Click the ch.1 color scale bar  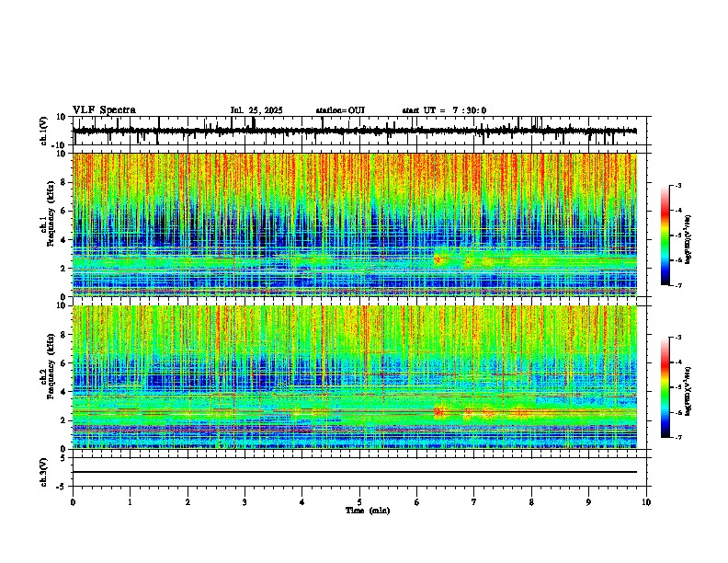pyautogui.click(x=665, y=235)
